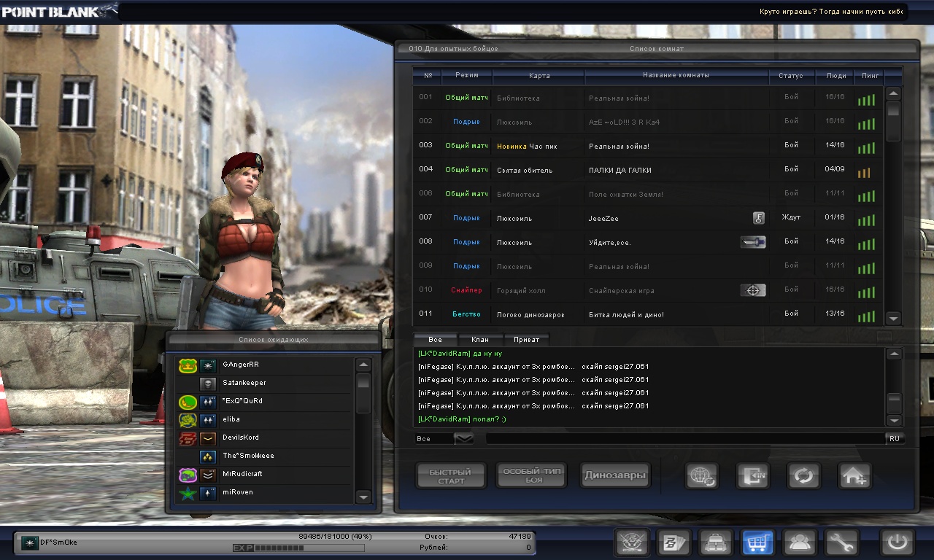Select room 003 'Новинка Час пик'

coord(648,146)
